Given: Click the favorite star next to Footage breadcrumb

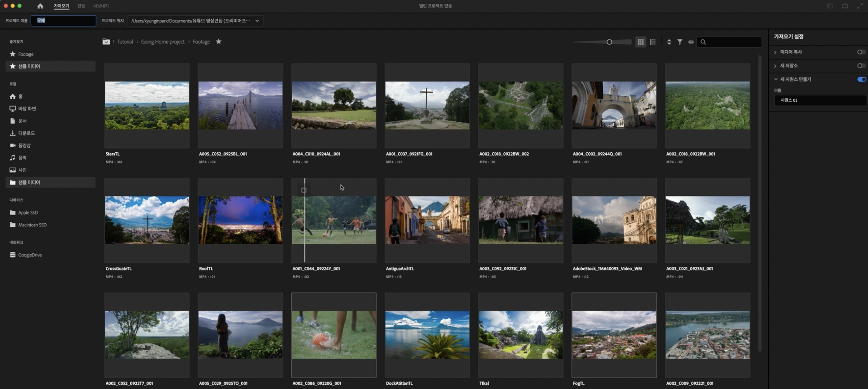Looking at the screenshot, I should (218, 41).
